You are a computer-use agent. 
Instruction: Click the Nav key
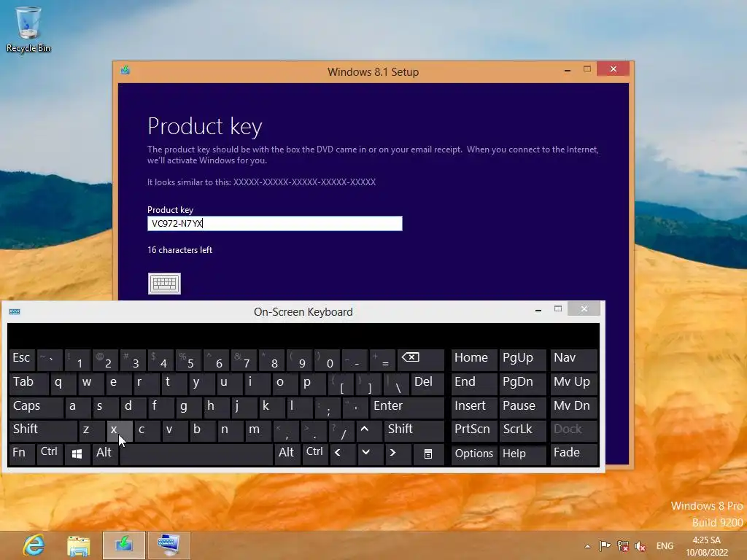coord(574,359)
